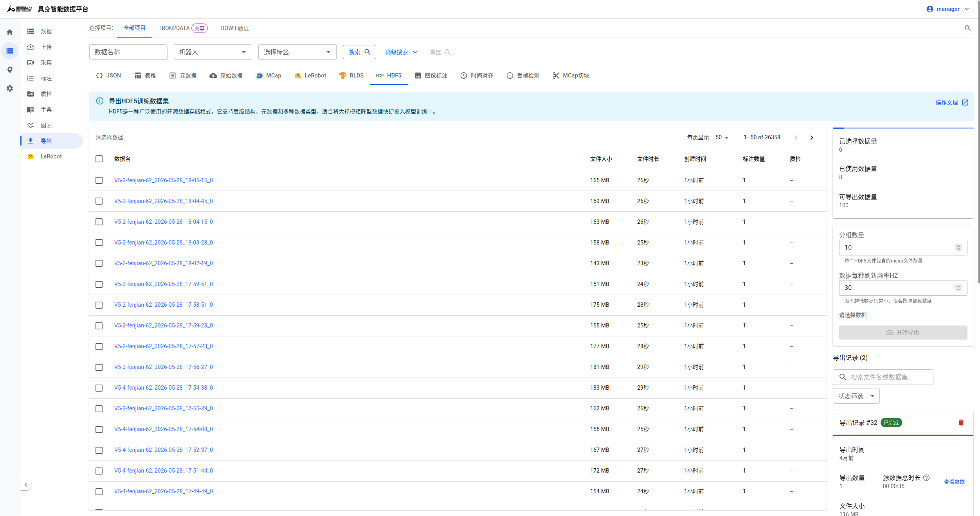Open the settings gear in left rail
This screenshot has height=516, width=980.
click(x=10, y=88)
